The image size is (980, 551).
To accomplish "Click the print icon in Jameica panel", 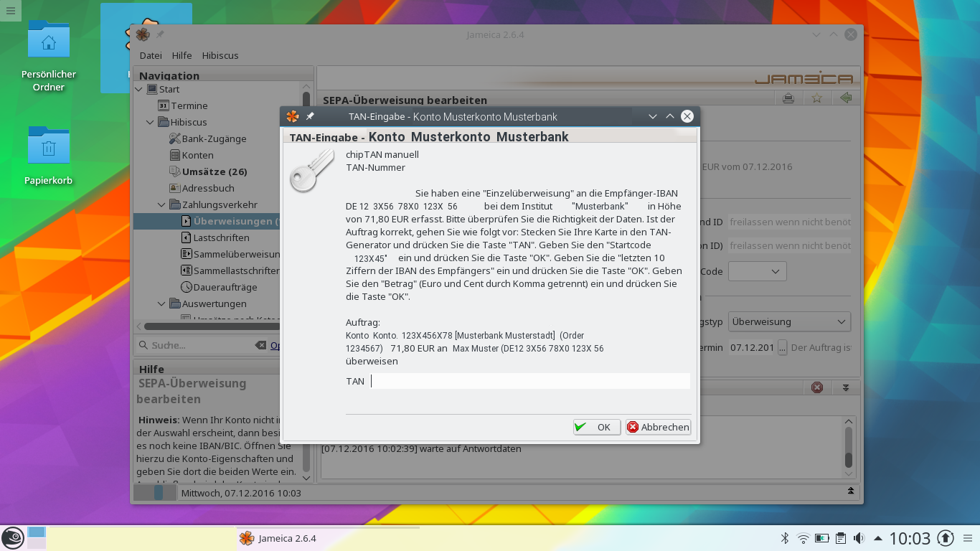I will 788,98.
